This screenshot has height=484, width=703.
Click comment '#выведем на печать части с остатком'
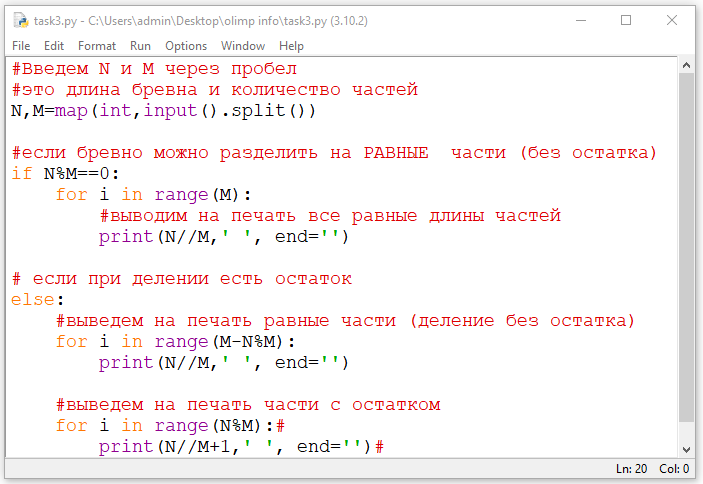[x=248, y=405]
